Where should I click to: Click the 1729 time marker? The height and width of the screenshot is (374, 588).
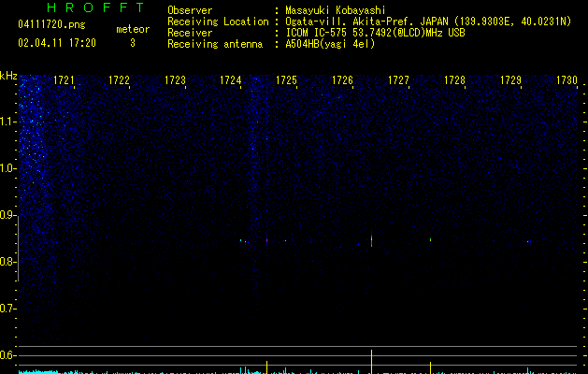coord(510,80)
